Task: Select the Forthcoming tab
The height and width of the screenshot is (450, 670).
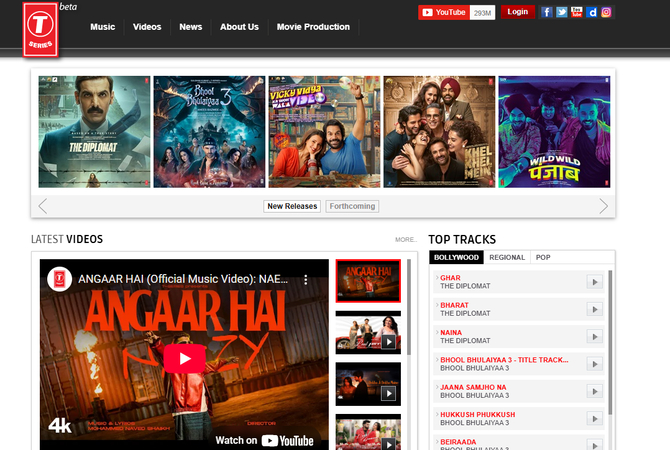Action: (352, 206)
